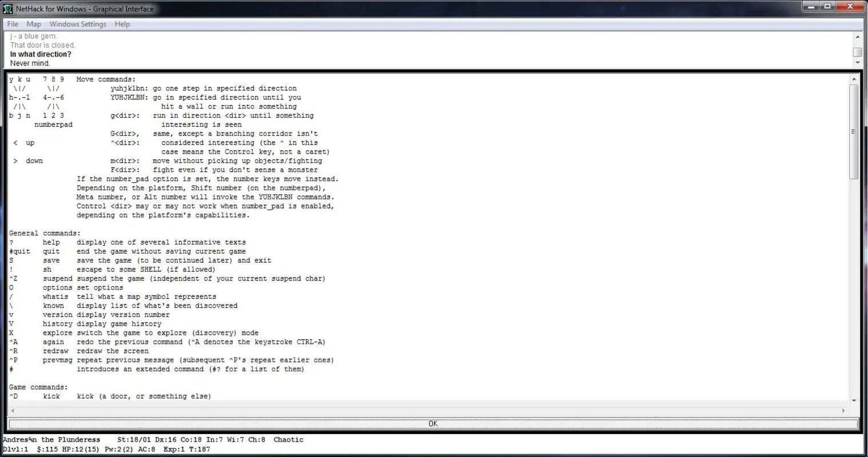Screen dimensions: 868x457
Task: Maximize the NetHack window
Action: tap(826, 6)
